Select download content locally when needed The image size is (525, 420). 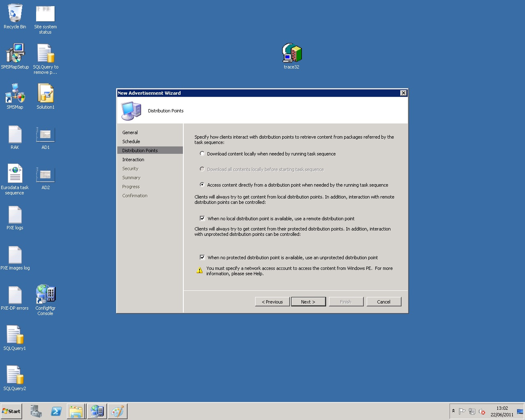point(202,153)
